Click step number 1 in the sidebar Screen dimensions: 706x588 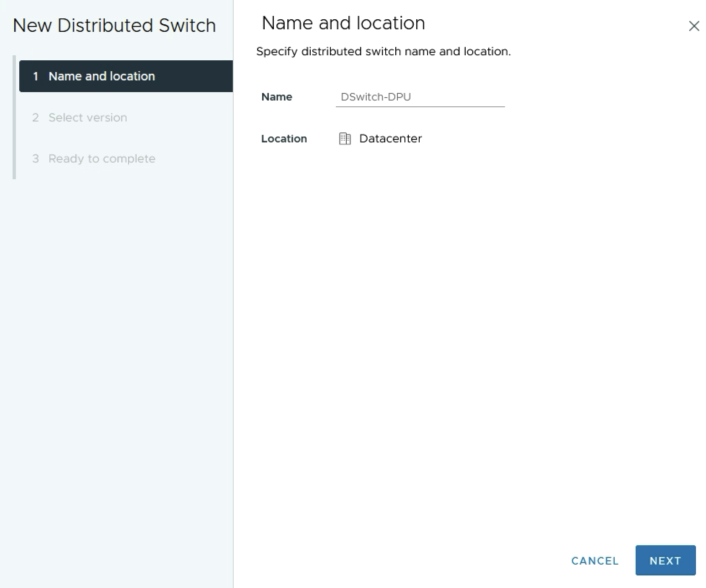pyautogui.click(x=36, y=76)
